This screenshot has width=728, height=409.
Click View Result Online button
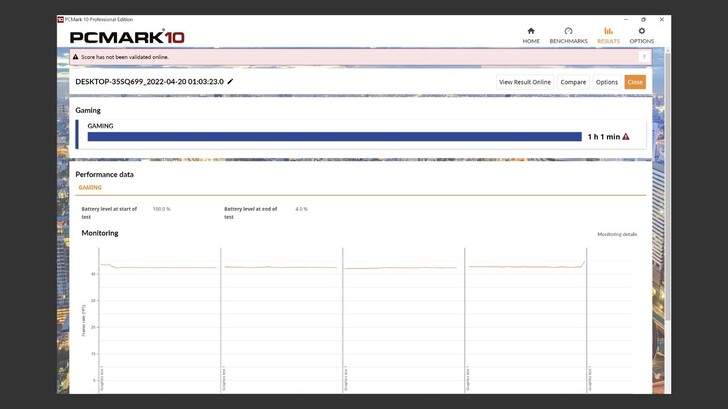pyautogui.click(x=525, y=82)
